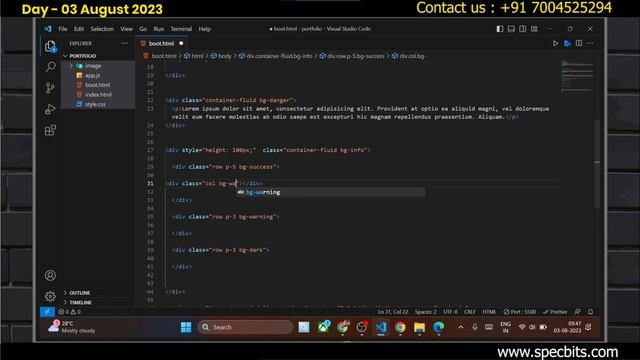
Task: Open editor More Actions ellipsis
Action: (590, 43)
